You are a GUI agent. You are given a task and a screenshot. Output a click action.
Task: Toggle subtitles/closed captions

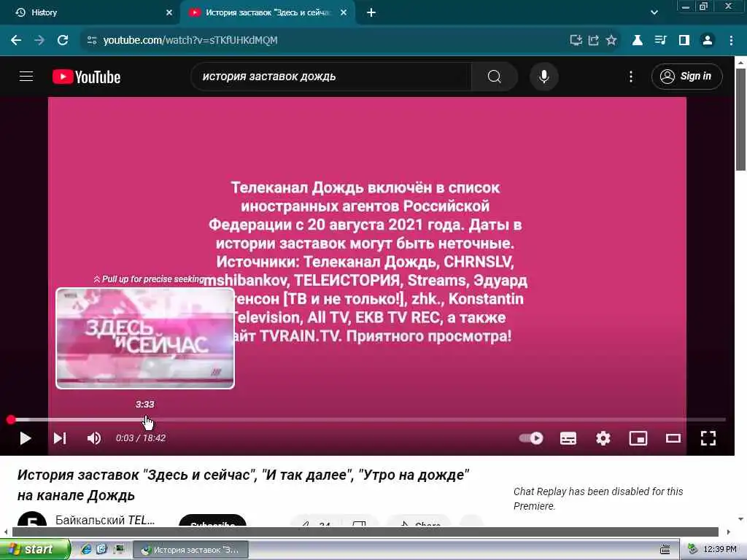pyautogui.click(x=568, y=438)
